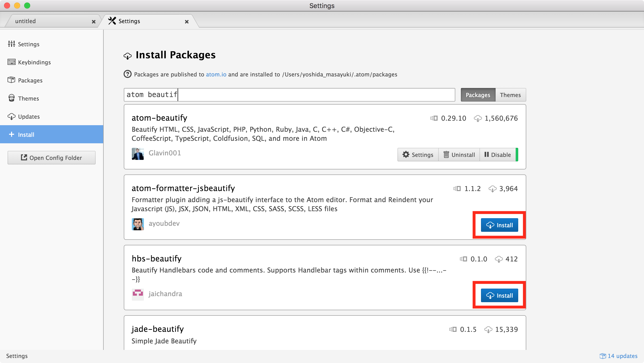Screen dimensions: 644x363
Task: Select the Packages search filter button
Action: coord(478,95)
